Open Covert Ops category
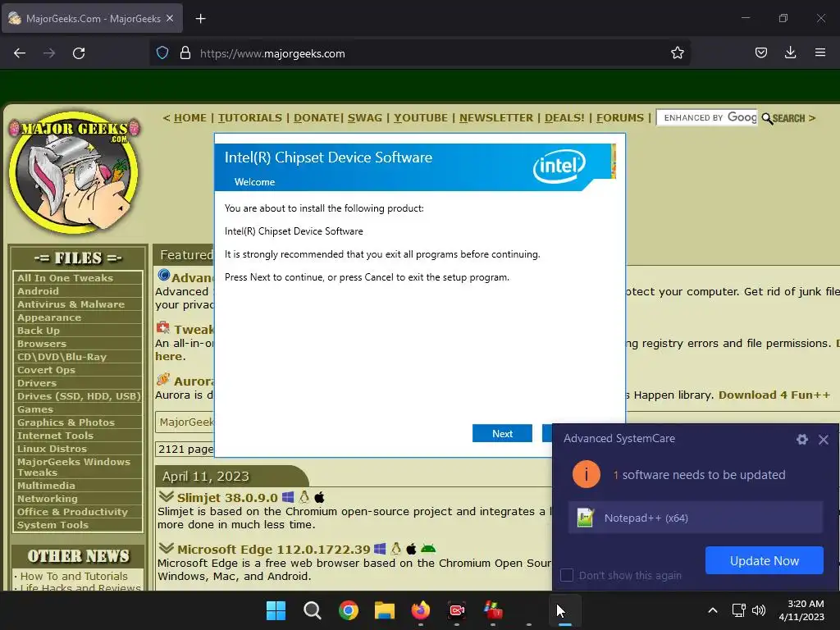Image resolution: width=840 pixels, height=630 pixels. pyautogui.click(x=46, y=370)
